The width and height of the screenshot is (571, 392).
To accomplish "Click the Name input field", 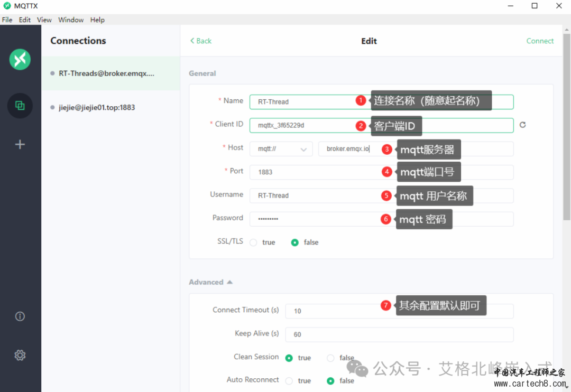I will (381, 102).
